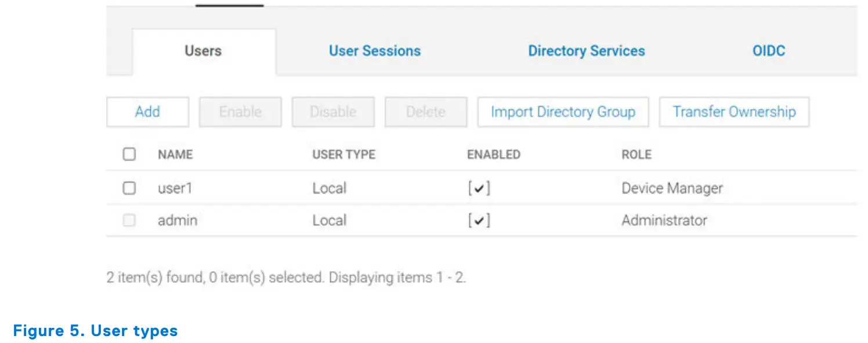This screenshot has height=343, width=868.
Task: Open the Directory Services tab
Action: pos(586,51)
